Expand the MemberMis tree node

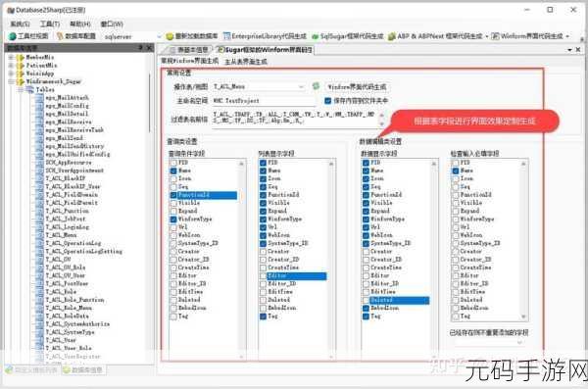(11, 58)
